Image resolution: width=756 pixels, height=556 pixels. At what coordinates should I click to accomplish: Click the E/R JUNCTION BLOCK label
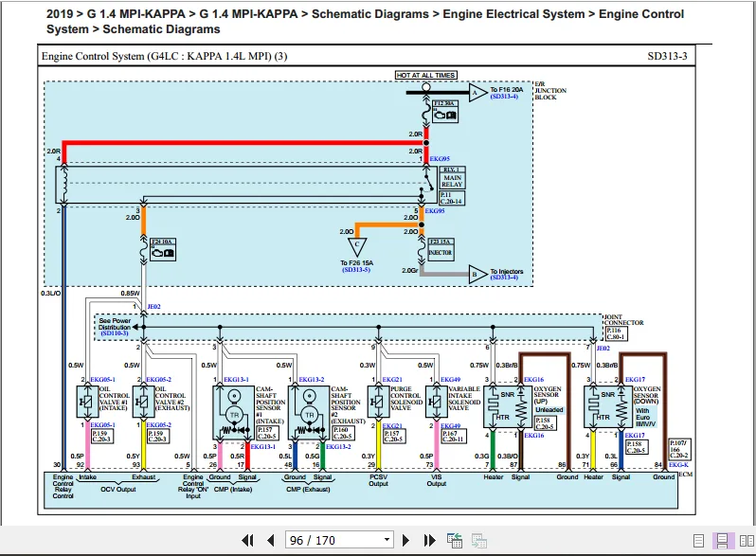(x=550, y=90)
